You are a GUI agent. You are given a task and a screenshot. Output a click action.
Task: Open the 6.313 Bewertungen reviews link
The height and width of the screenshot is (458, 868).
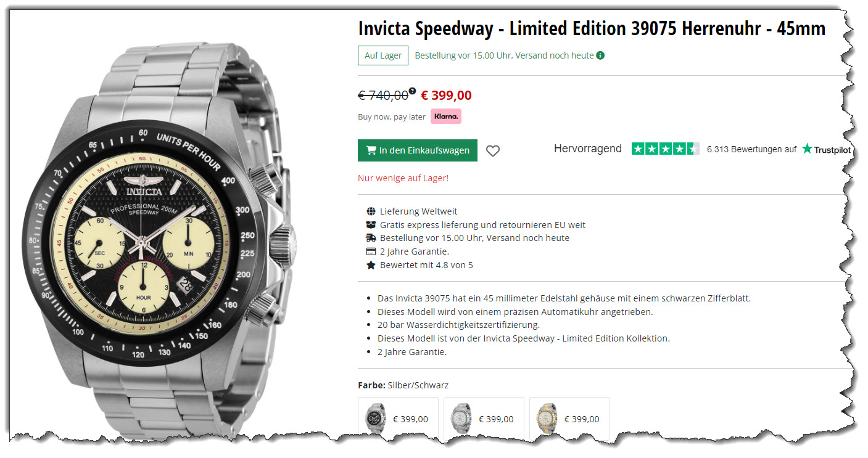click(x=751, y=149)
